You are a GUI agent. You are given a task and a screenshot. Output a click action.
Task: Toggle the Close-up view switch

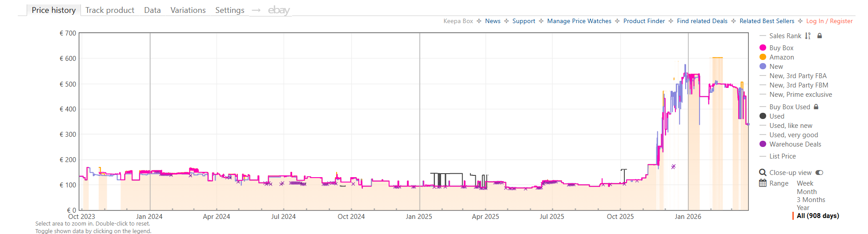tap(819, 173)
